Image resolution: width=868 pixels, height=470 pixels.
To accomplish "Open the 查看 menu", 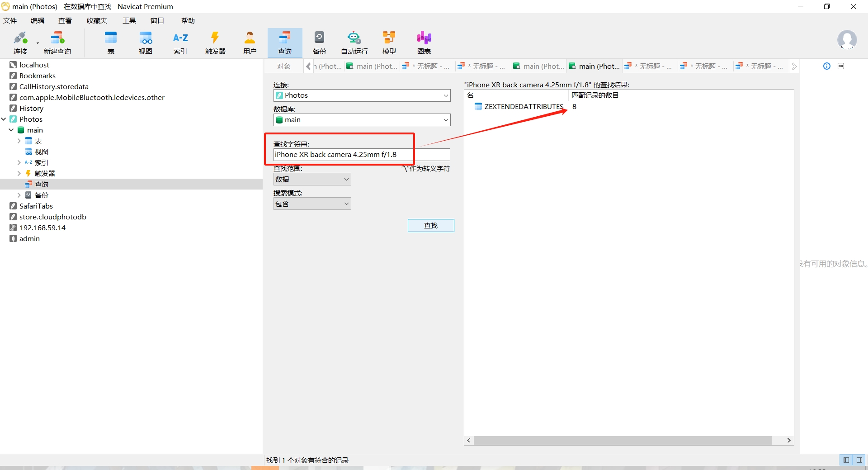I will click(65, 20).
